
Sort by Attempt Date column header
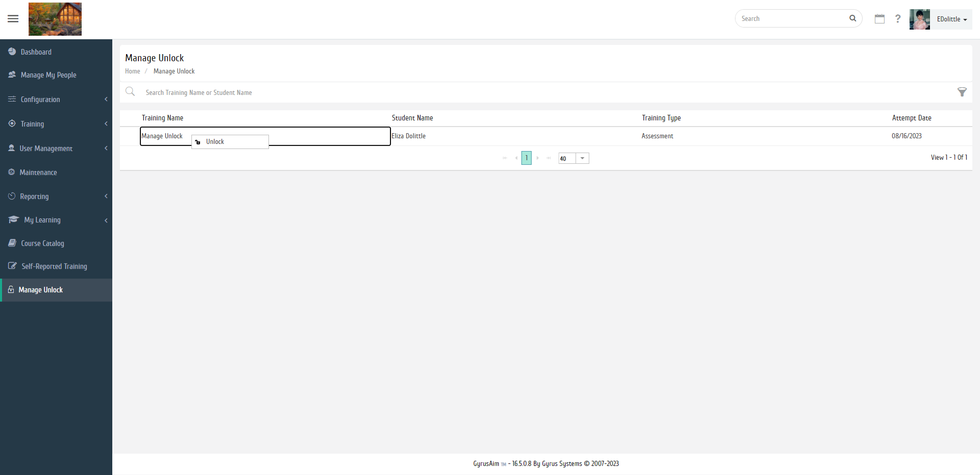[911, 118]
